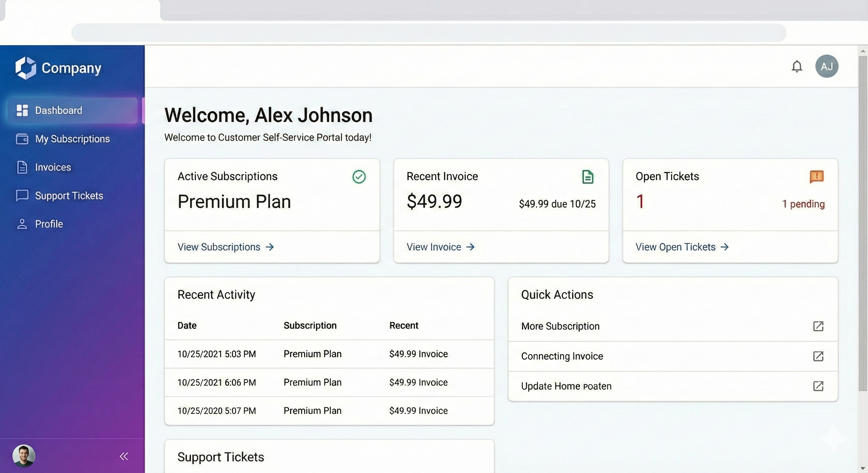The height and width of the screenshot is (473, 868).
Task: Open notifications via the bell icon
Action: pos(796,66)
